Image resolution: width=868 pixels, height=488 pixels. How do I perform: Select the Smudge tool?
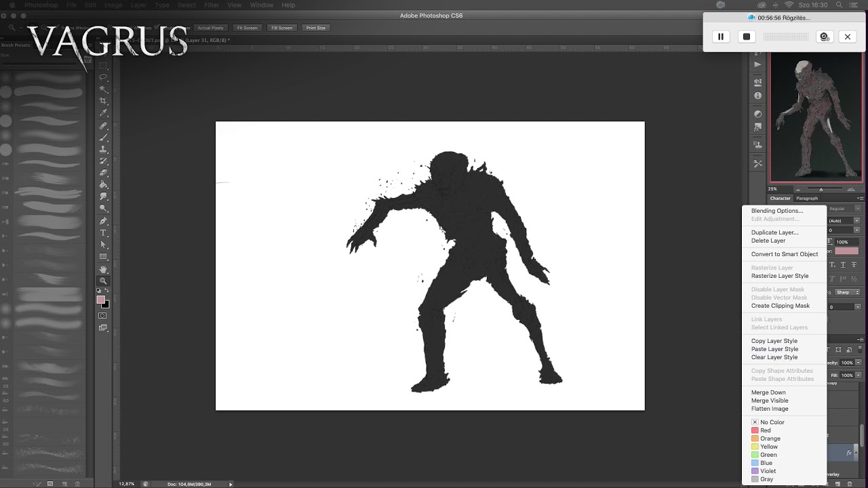coord(104,197)
